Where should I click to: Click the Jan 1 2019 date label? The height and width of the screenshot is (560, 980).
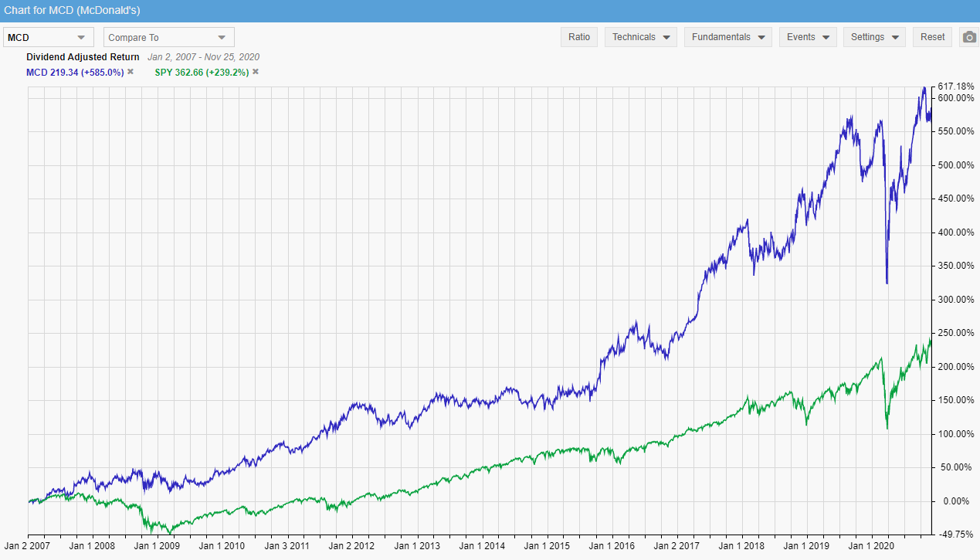point(809,545)
